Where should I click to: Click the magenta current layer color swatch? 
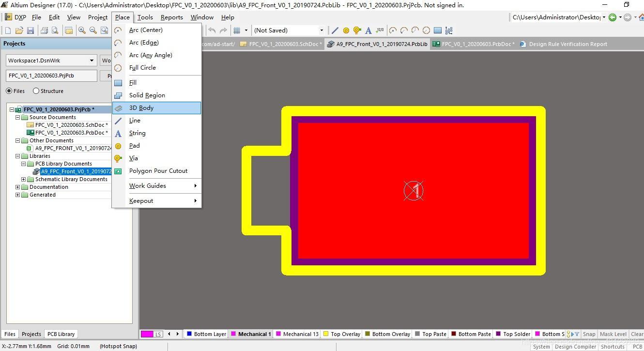click(x=147, y=334)
